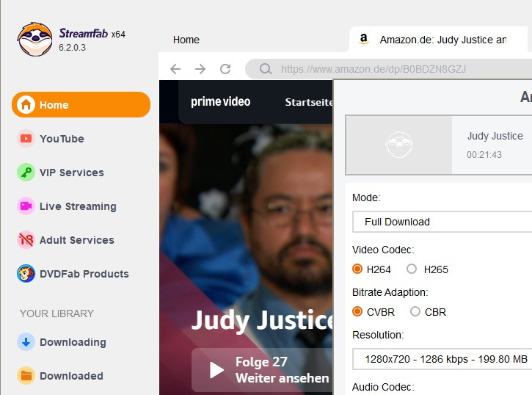Screen dimensions: 532x395
Task: Select the CBR bitrate option
Action: pyautogui.click(x=415, y=311)
